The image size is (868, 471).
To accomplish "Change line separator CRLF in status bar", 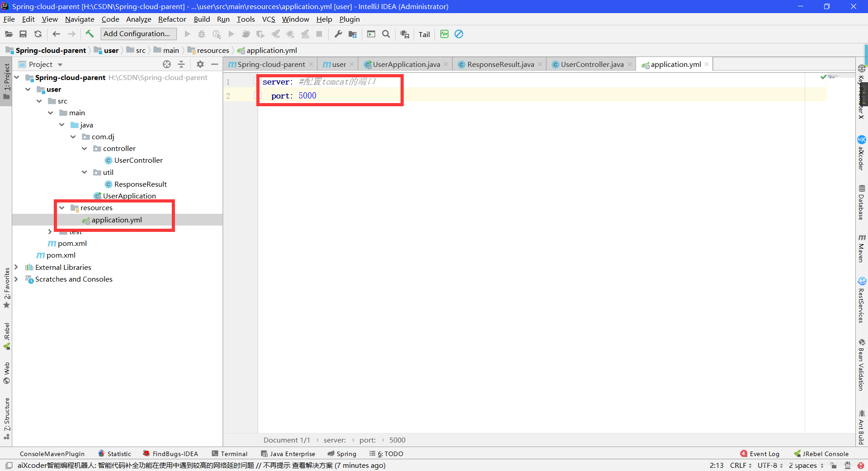I will click(741, 465).
